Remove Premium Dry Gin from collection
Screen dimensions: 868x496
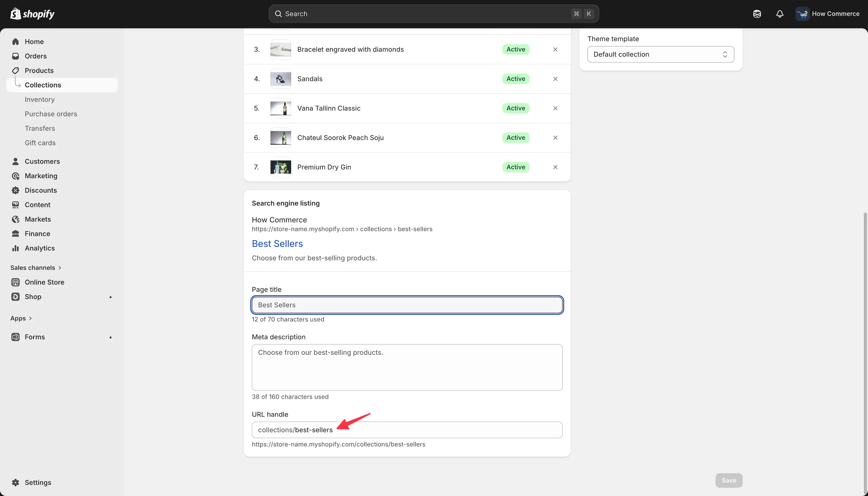coord(555,167)
